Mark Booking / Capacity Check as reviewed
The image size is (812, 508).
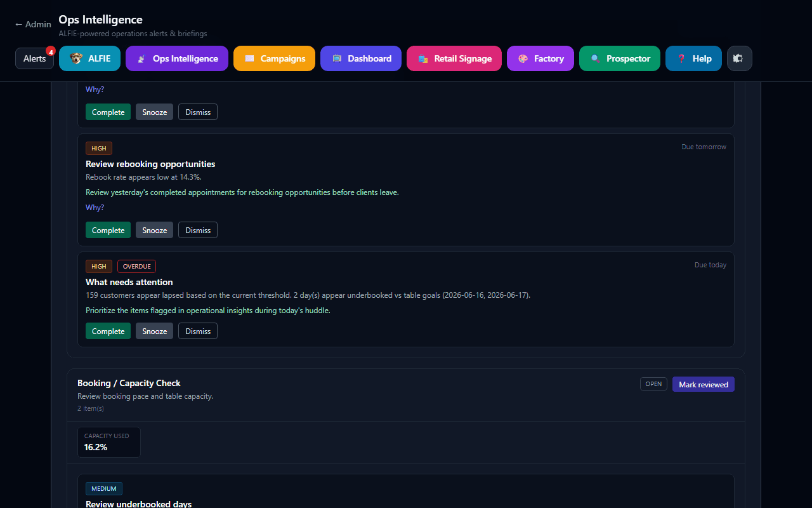(704, 384)
